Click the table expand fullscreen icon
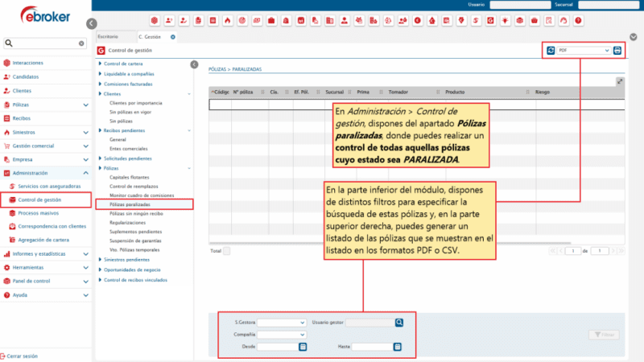 620,81
